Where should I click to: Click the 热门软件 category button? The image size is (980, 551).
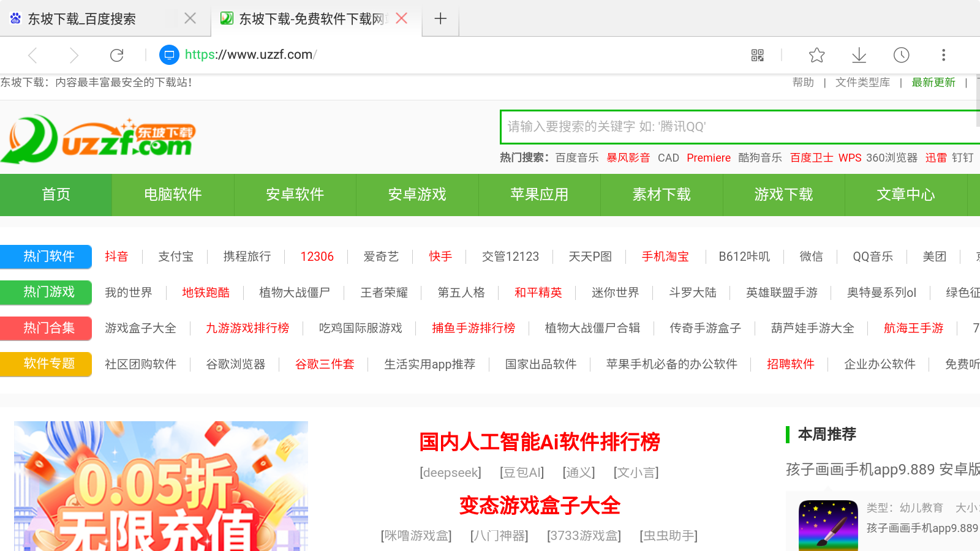point(46,257)
